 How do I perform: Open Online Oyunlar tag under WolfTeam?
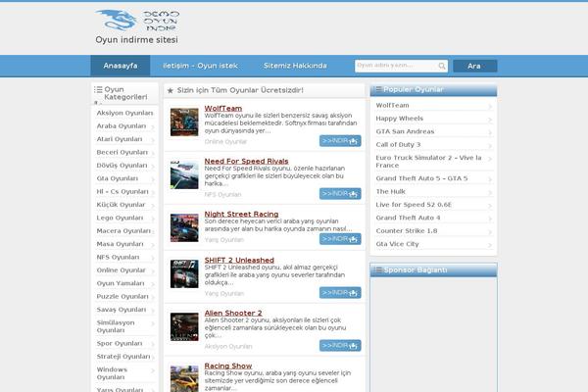225,141
